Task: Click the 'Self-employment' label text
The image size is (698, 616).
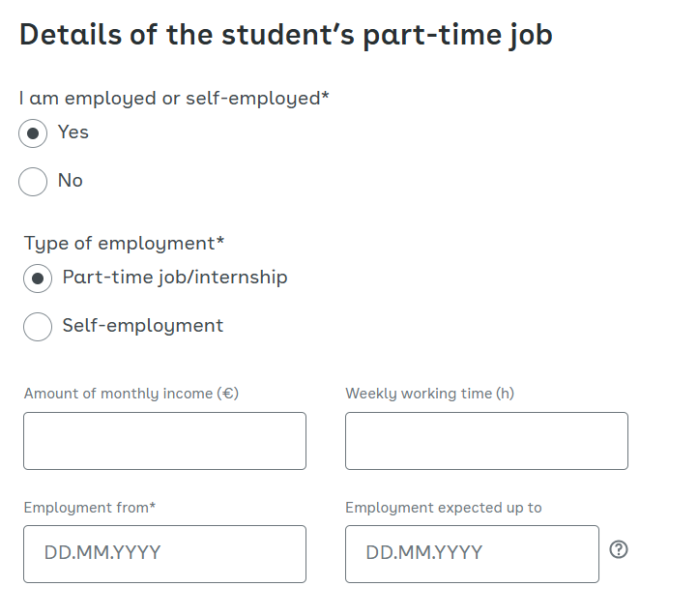Action: pyautogui.click(x=143, y=326)
